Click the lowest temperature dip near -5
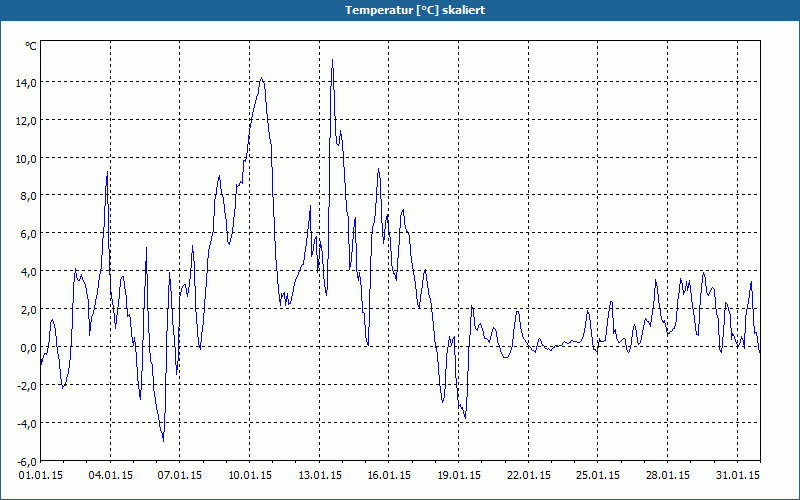The width and height of the screenshot is (800, 500). click(x=163, y=440)
